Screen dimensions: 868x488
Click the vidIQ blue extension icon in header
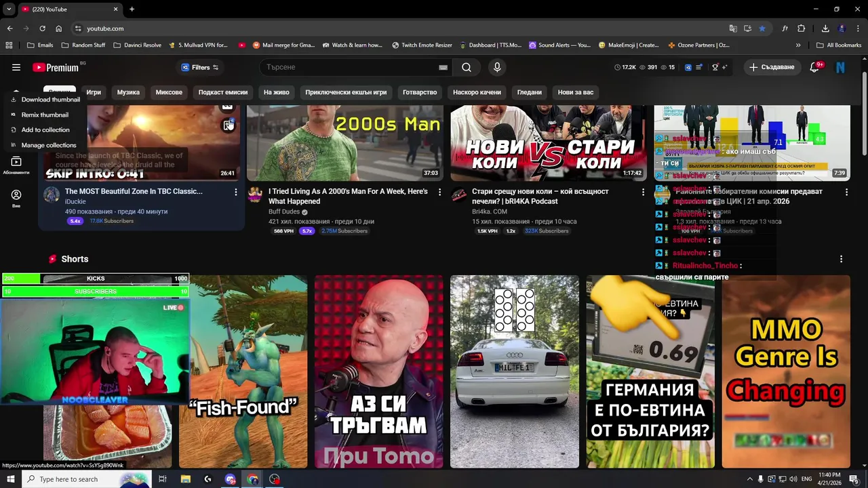tap(688, 67)
